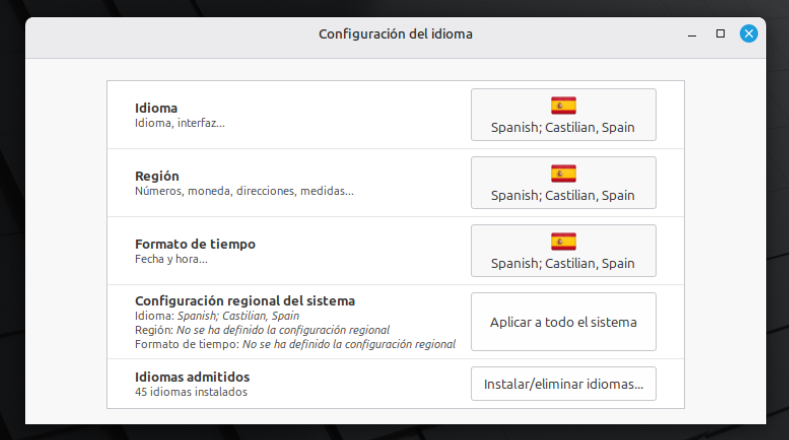Click the "45 idiomas instalados" text

tap(190, 392)
